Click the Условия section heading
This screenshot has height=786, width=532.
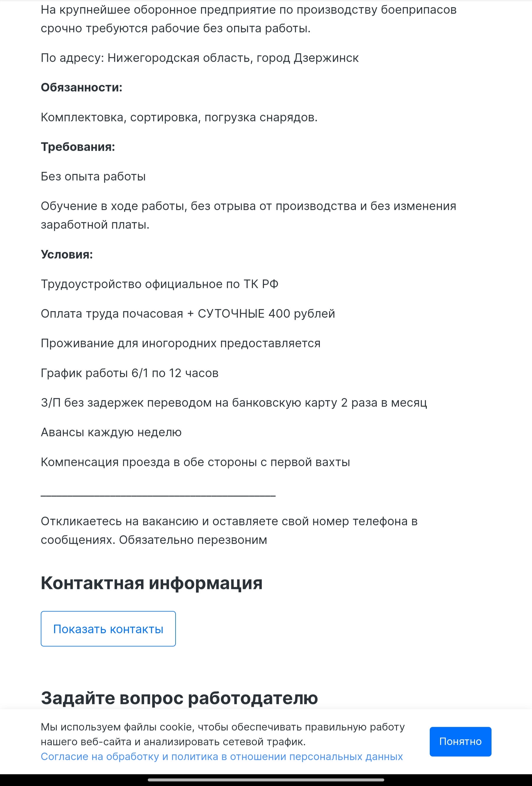(x=66, y=254)
